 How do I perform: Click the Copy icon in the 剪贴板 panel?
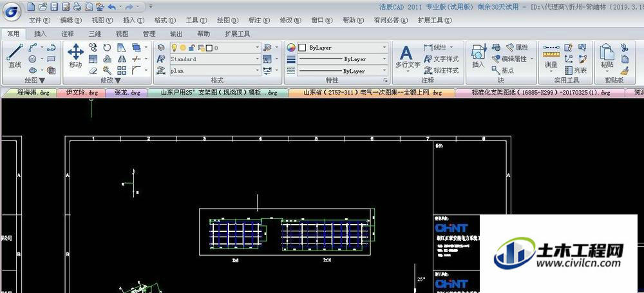[x=624, y=59]
